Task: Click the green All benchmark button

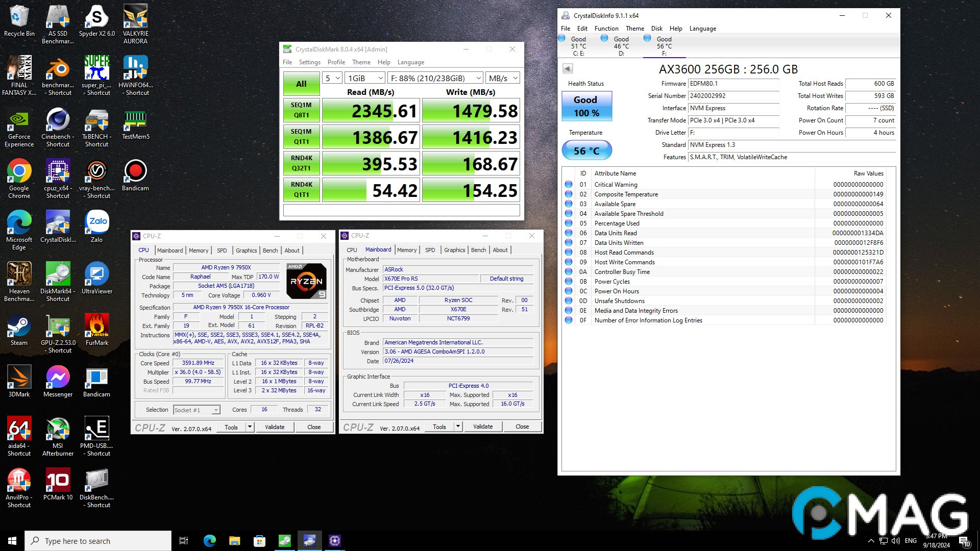Action: (301, 84)
